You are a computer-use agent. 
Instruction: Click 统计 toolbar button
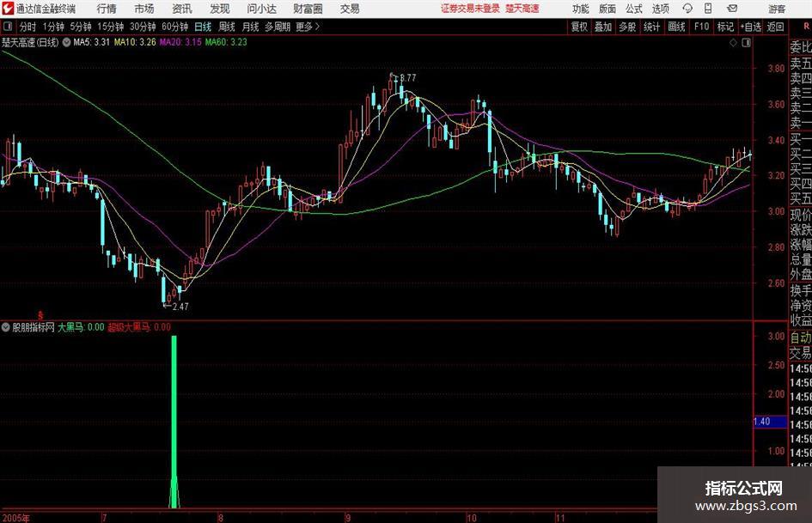[652, 27]
